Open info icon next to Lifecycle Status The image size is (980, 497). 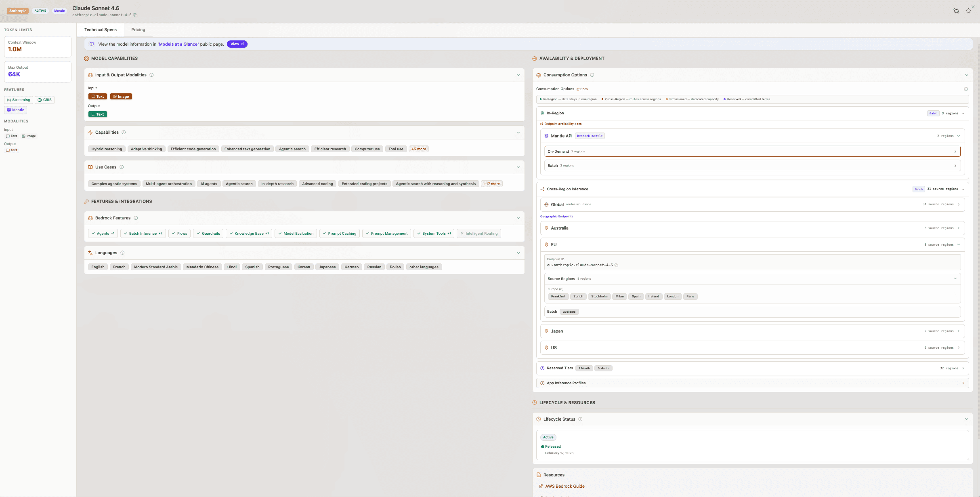(580, 419)
